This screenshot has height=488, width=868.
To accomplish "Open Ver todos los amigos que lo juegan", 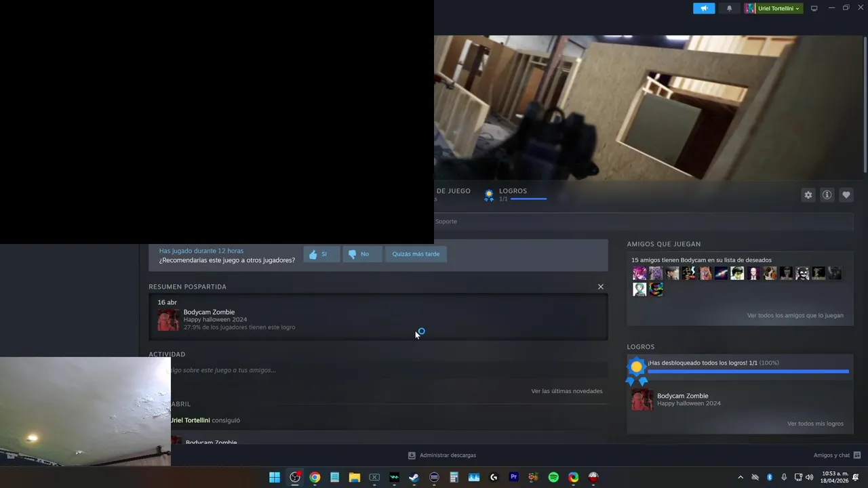I will [795, 315].
